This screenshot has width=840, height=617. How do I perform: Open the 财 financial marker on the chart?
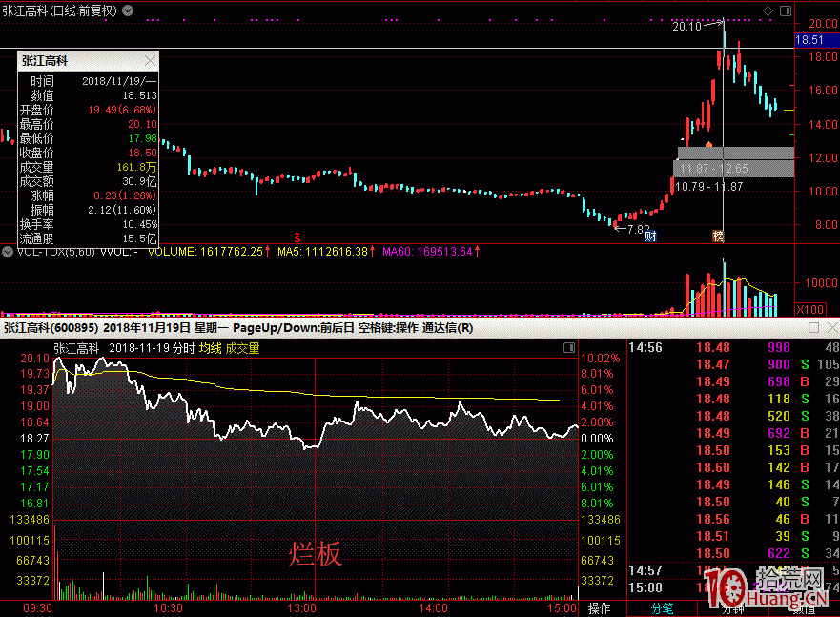[x=650, y=237]
